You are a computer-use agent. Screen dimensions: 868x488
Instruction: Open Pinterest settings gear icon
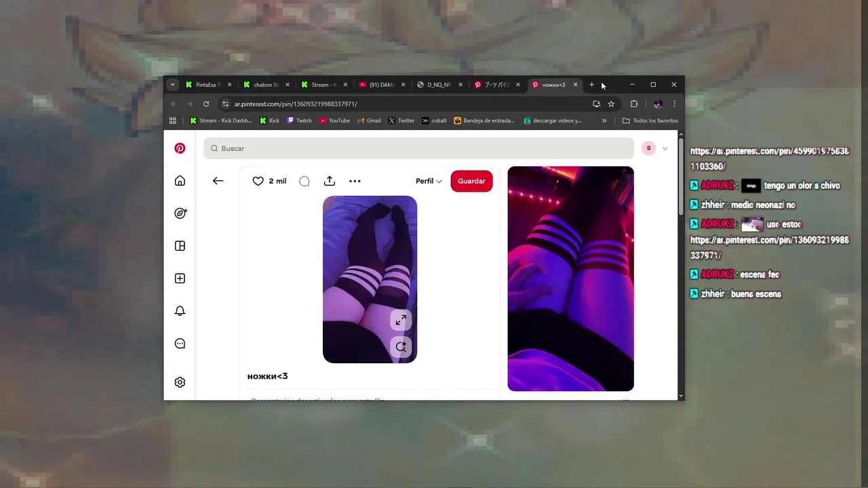point(180,382)
